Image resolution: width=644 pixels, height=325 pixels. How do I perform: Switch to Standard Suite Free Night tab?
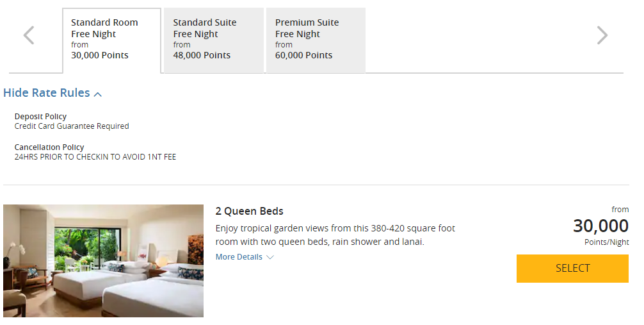point(214,40)
